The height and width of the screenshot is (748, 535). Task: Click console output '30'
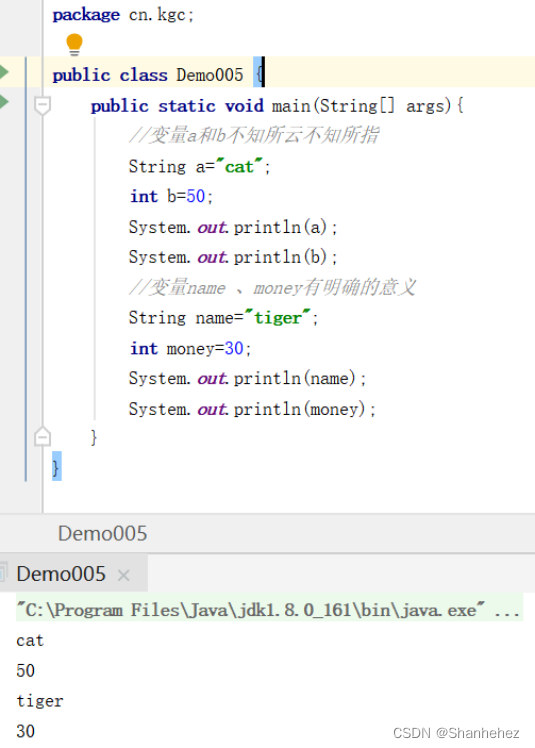25,731
